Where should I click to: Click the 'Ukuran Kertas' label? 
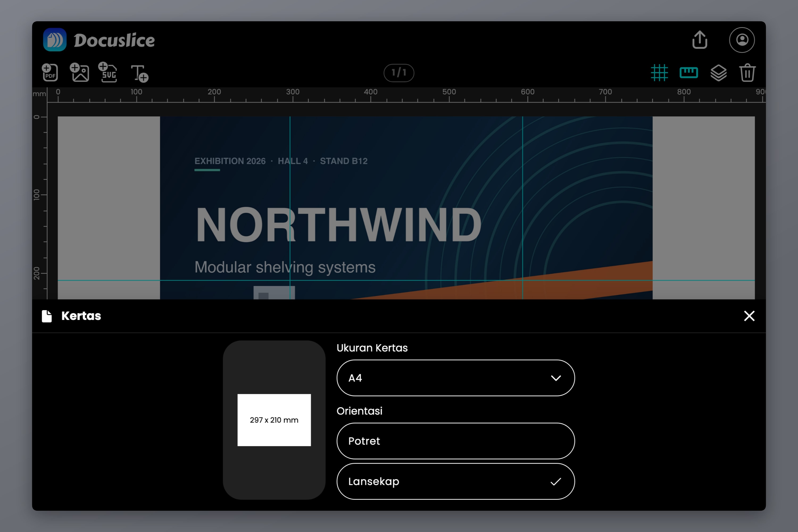[x=372, y=348]
